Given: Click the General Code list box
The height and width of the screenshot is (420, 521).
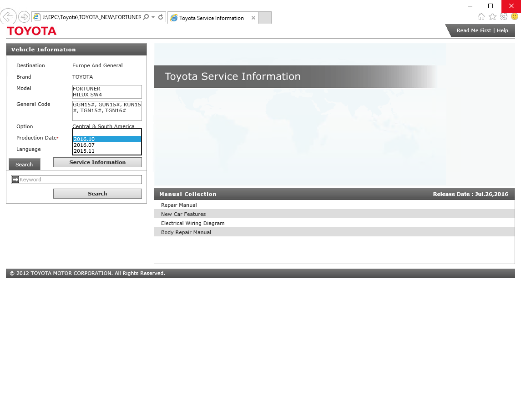Looking at the screenshot, I should [107, 111].
